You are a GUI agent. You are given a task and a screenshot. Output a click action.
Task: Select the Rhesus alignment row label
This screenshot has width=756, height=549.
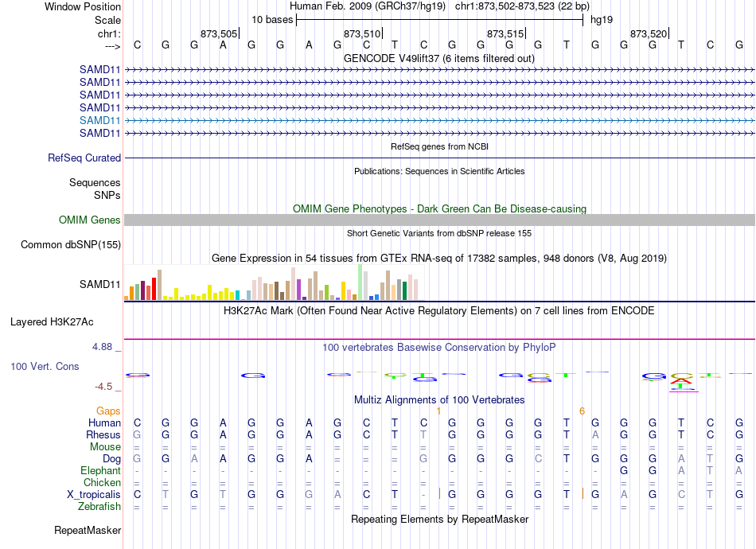tap(103, 434)
